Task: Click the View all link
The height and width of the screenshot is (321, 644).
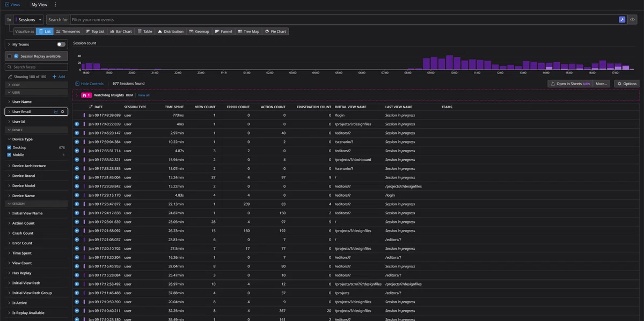Action: (x=144, y=95)
